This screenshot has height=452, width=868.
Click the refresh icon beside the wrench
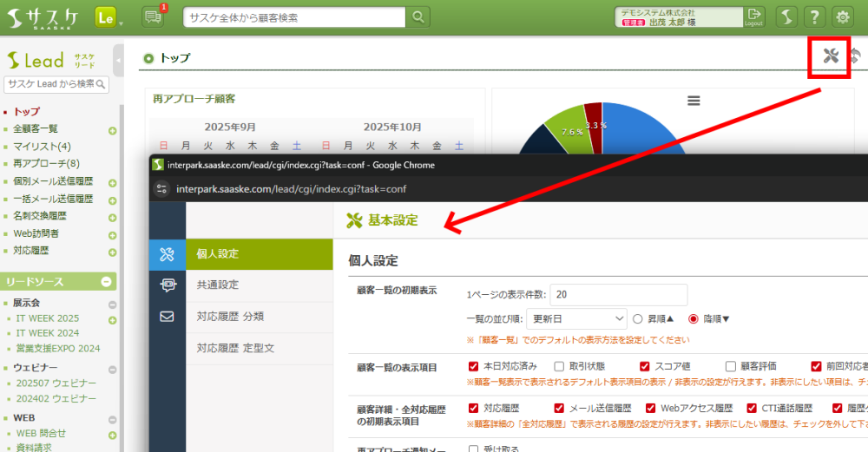click(x=855, y=57)
